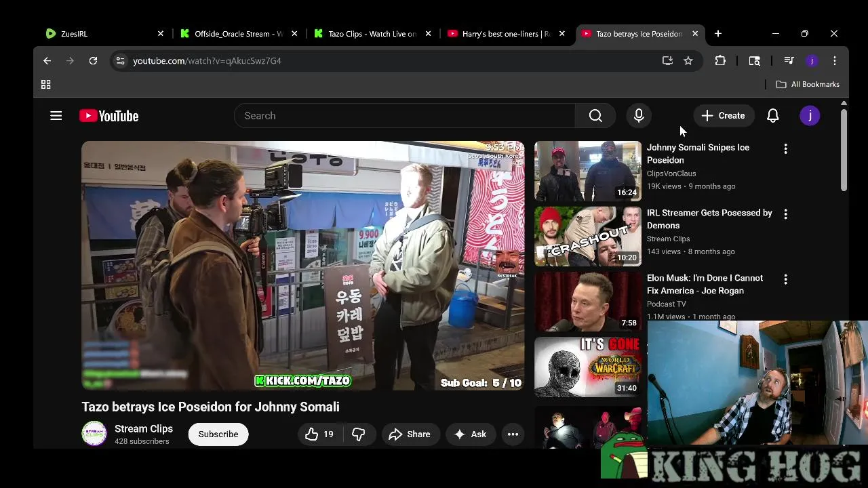Like the video with thumbs up
Screen dimensions: 868x488
click(319, 434)
